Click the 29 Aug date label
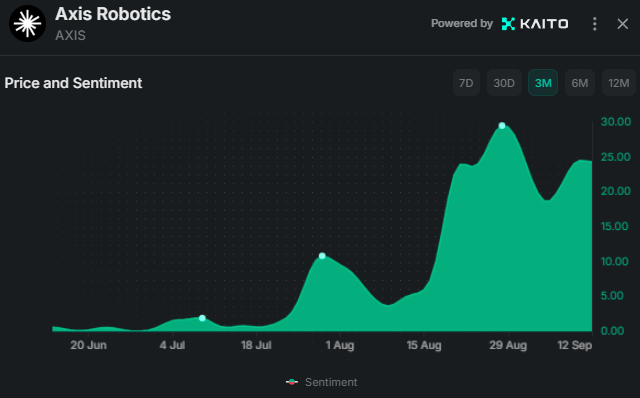Image resolution: width=640 pixels, height=398 pixels. pyautogui.click(x=508, y=345)
